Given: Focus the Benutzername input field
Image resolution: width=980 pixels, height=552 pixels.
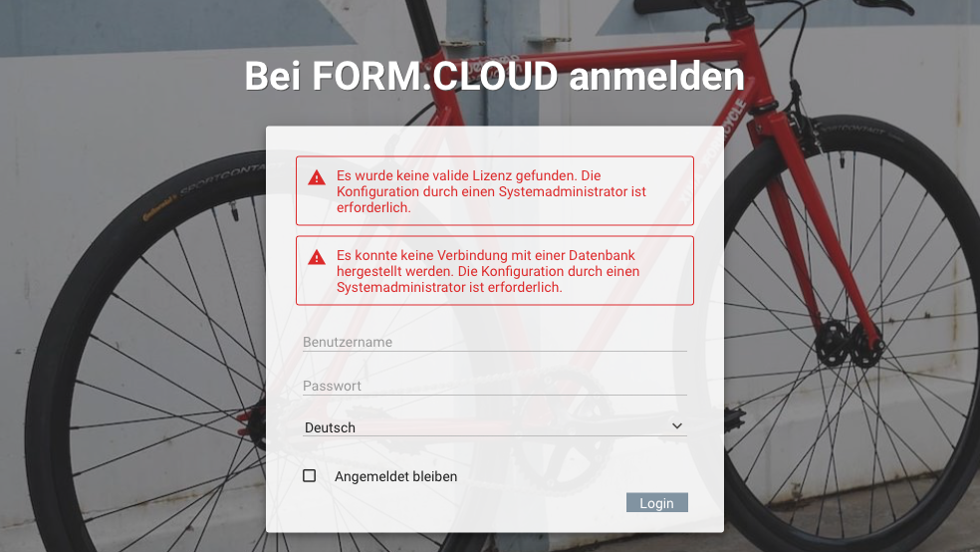Looking at the screenshot, I should point(494,342).
